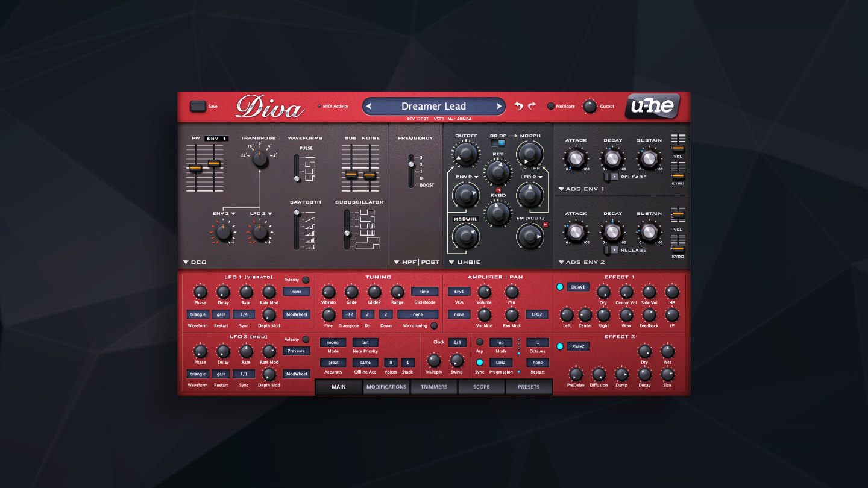The width and height of the screenshot is (868, 488).
Task: Open the DCO oscillator module menu
Action: [x=195, y=263]
